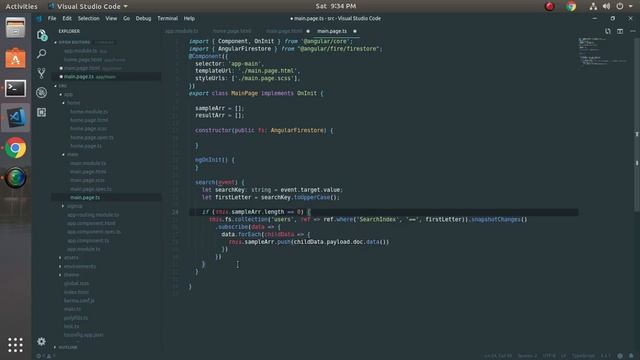640x360 pixels.
Task: Click the TypeScript language mode in status bar
Action: coord(583,356)
